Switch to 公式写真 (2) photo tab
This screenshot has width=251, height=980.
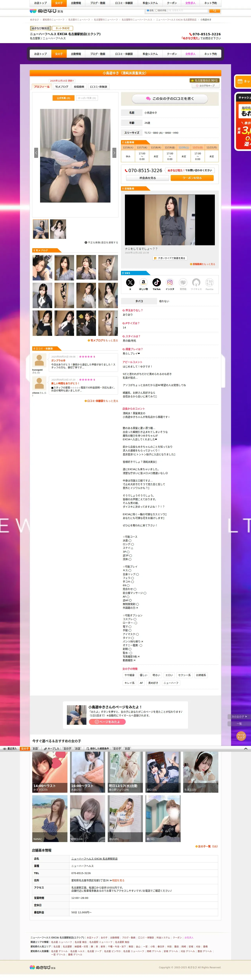[x=63, y=98]
